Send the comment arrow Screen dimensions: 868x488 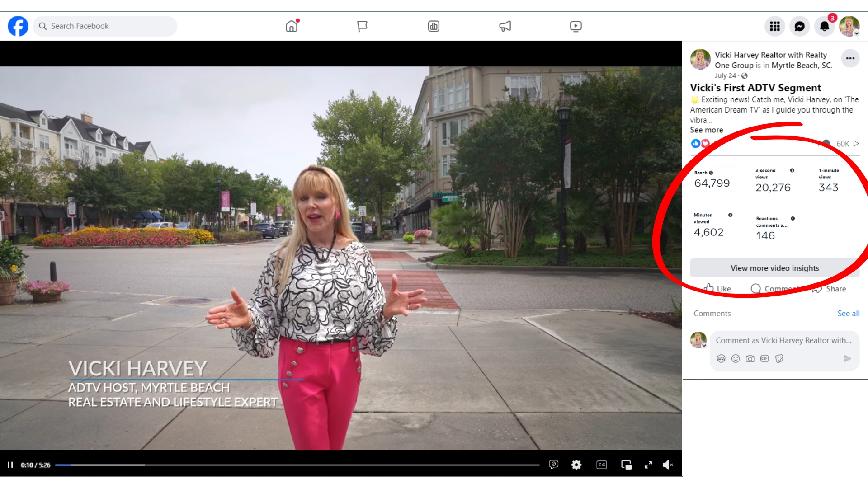click(847, 359)
